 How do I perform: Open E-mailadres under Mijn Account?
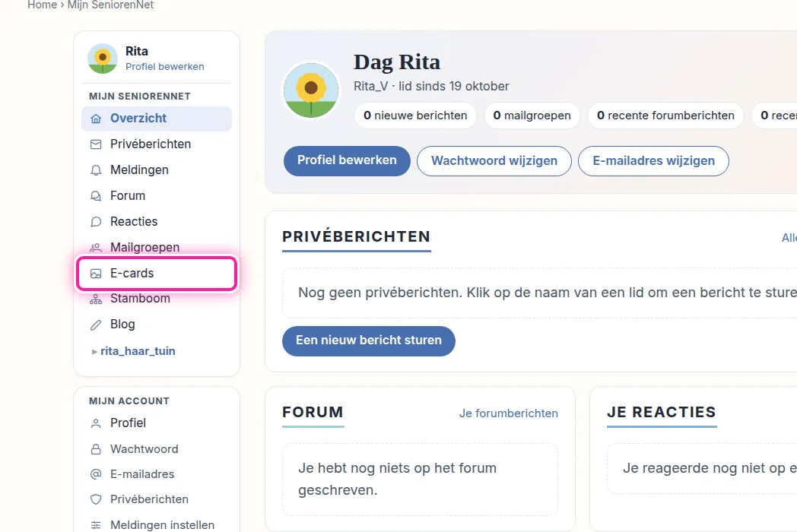coord(157,474)
